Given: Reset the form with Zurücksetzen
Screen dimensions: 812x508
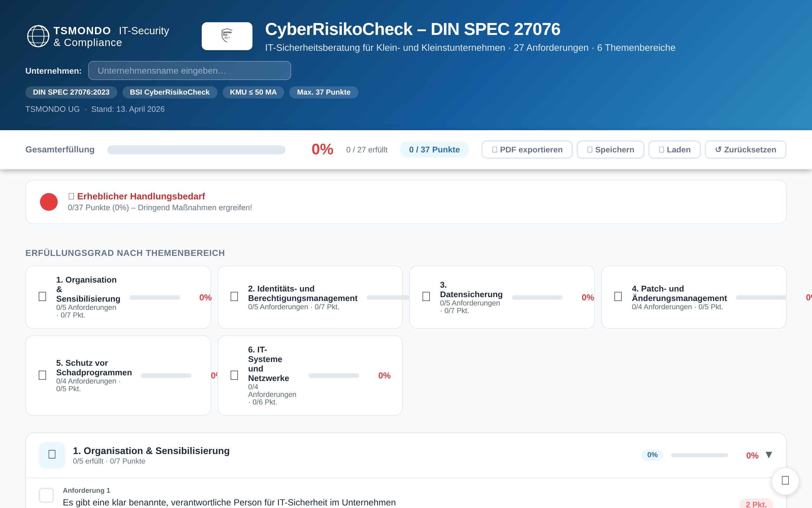Looking at the screenshot, I should pyautogui.click(x=746, y=150).
